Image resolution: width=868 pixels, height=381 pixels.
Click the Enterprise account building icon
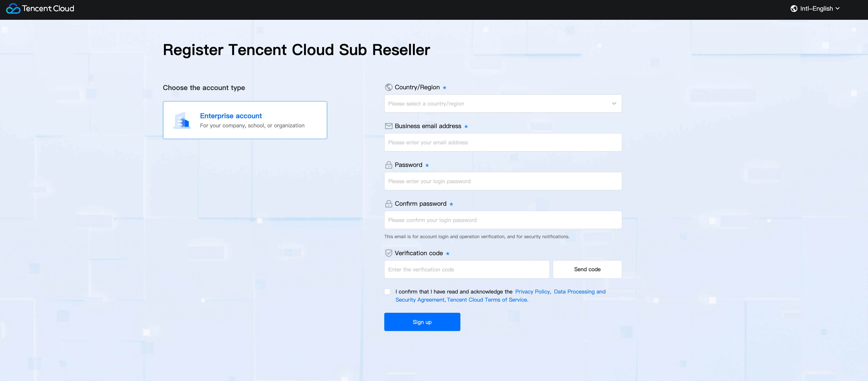pos(182,120)
